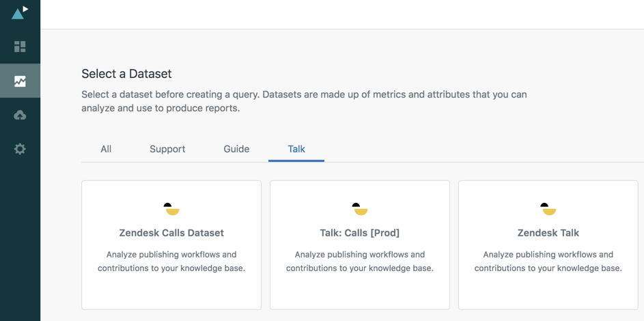
Task: Click the Select a Dataset heading
Action: click(x=126, y=74)
